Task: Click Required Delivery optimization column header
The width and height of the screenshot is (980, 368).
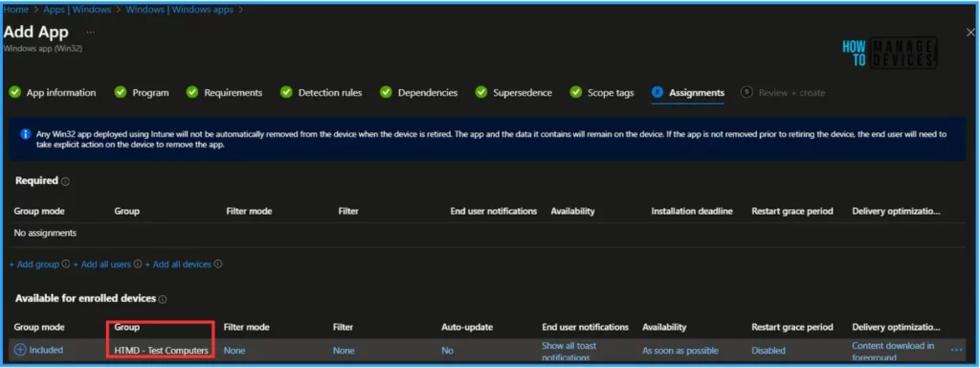Action: click(x=896, y=212)
